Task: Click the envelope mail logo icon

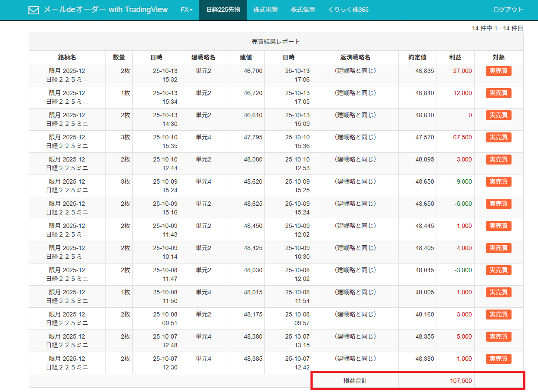Action: pyautogui.click(x=33, y=10)
